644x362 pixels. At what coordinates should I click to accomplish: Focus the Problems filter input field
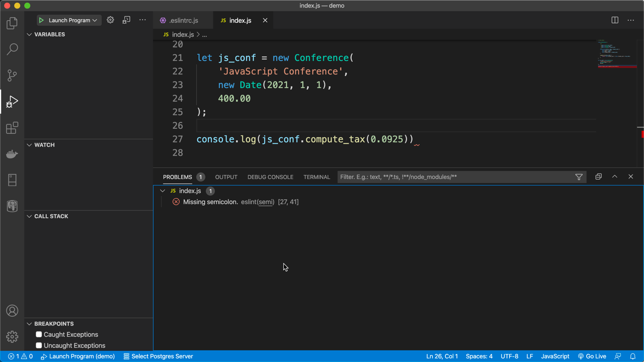tap(455, 177)
